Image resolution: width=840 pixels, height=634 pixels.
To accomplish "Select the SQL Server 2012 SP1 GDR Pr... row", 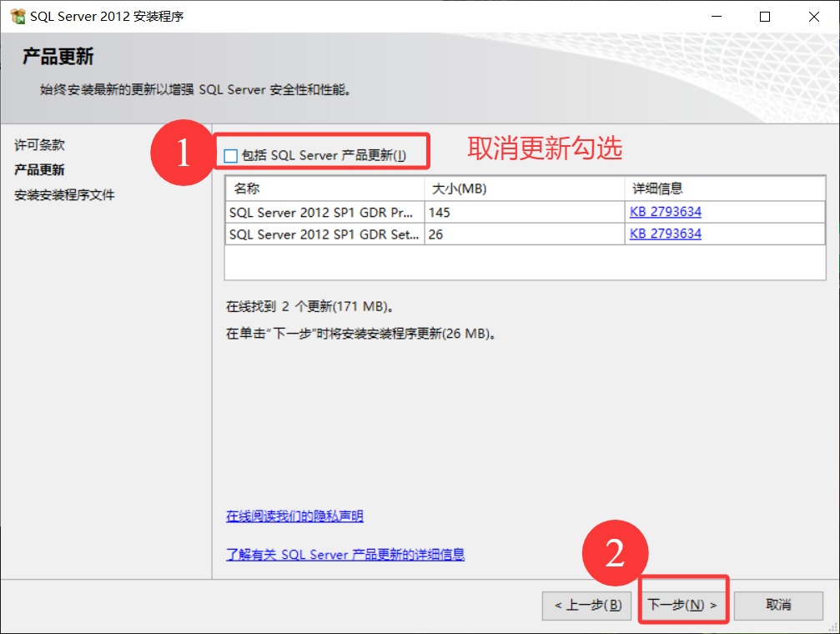I will (525, 212).
